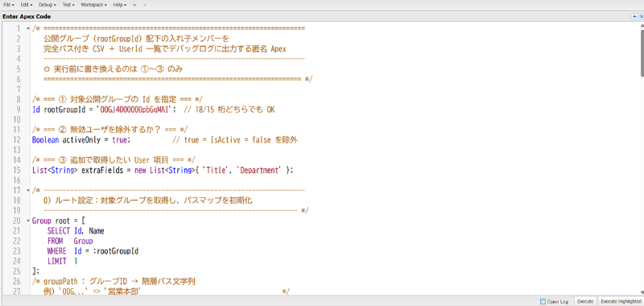Enable the Open Log checkbox
The height and width of the screenshot is (306, 644).
click(543, 301)
